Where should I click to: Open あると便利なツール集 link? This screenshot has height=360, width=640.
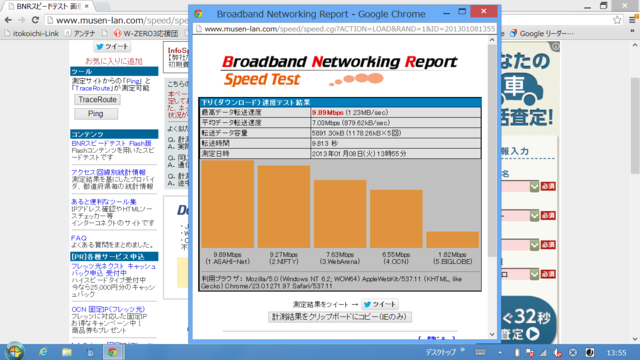point(104,202)
